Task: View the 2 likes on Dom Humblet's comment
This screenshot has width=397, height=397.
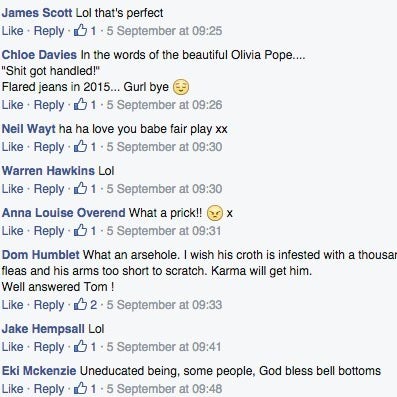Action: [x=85, y=305]
